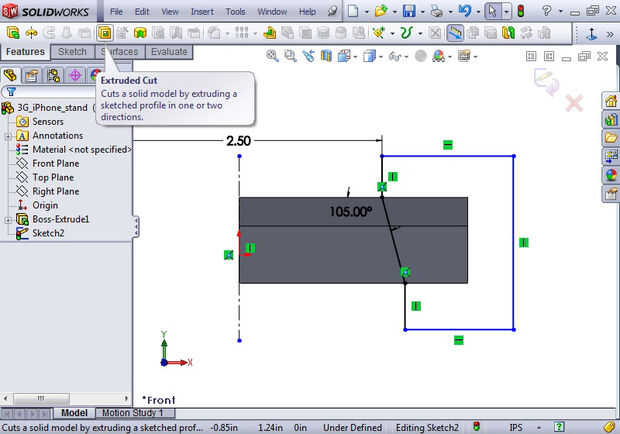The height and width of the screenshot is (434, 620).
Task: Click the 105.00° angle dimension
Action: (351, 211)
